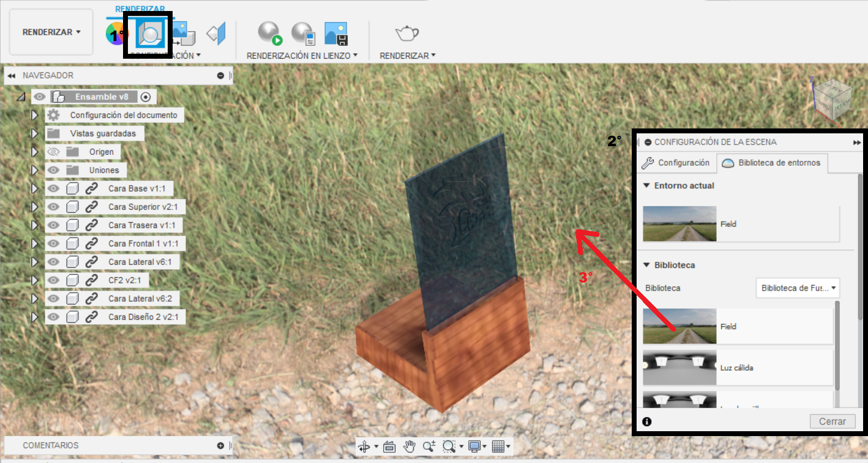Hide Cara Frontal 1 v1:1 component
The image size is (868, 463).
[x=53, y=243]
